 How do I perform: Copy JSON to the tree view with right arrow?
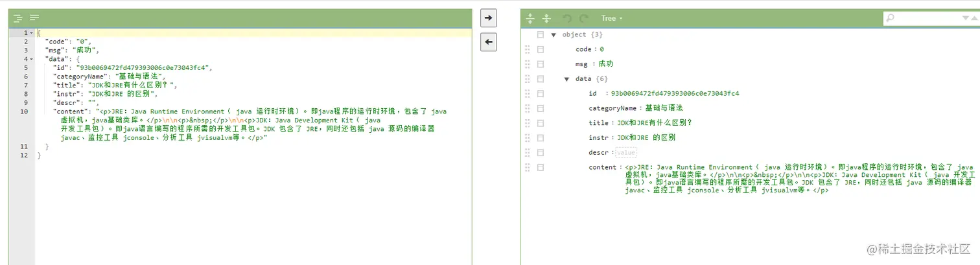coord(488,18)
